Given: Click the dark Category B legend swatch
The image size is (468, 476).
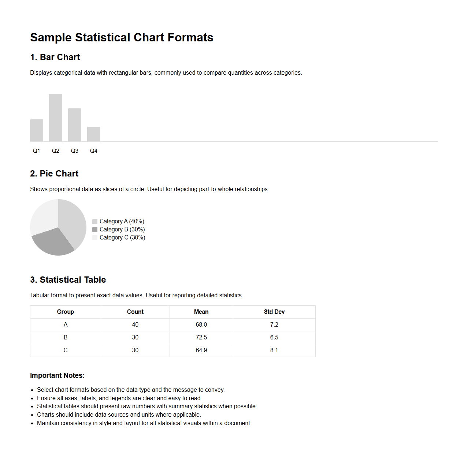Looking at the screenshot, I should [x=95, y=230].
